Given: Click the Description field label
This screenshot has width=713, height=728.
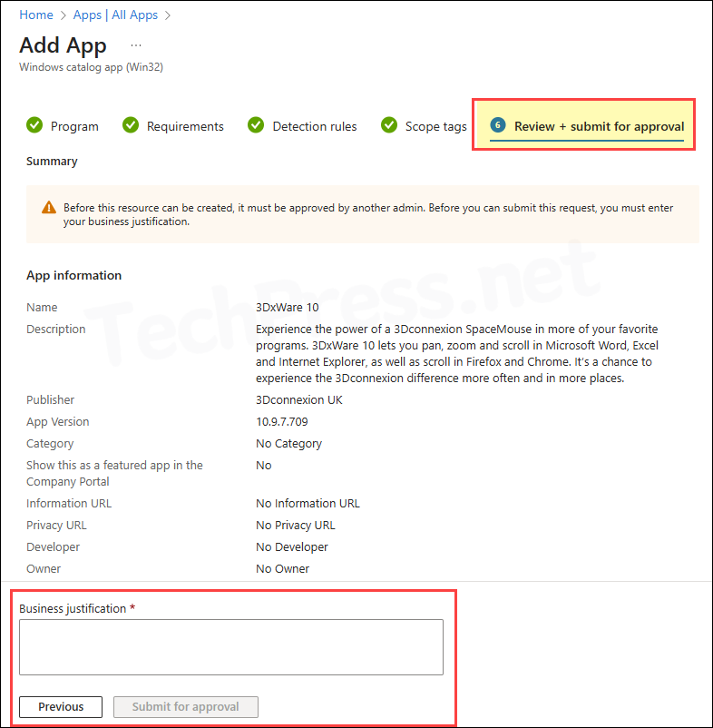Looking at the screenshot, I should (56, 330).
